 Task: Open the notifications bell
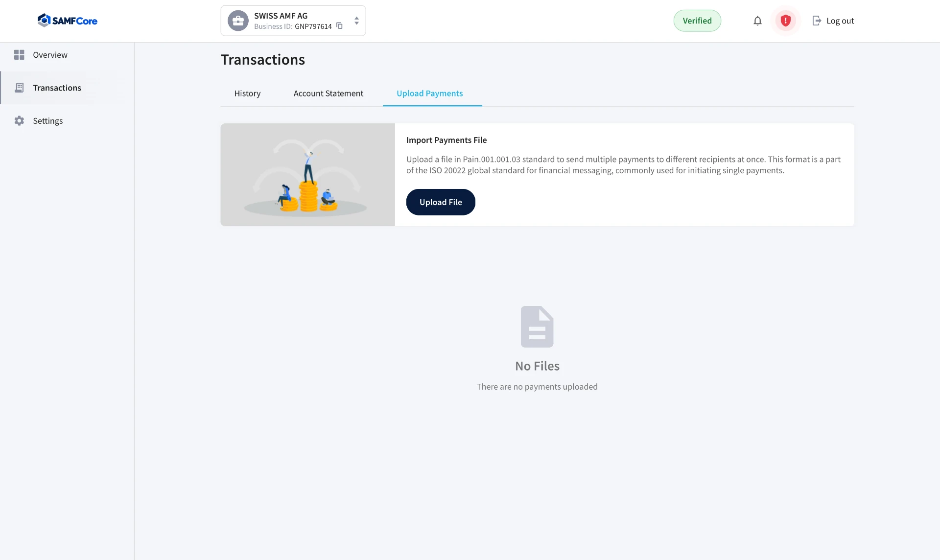[x=757, y=21]
